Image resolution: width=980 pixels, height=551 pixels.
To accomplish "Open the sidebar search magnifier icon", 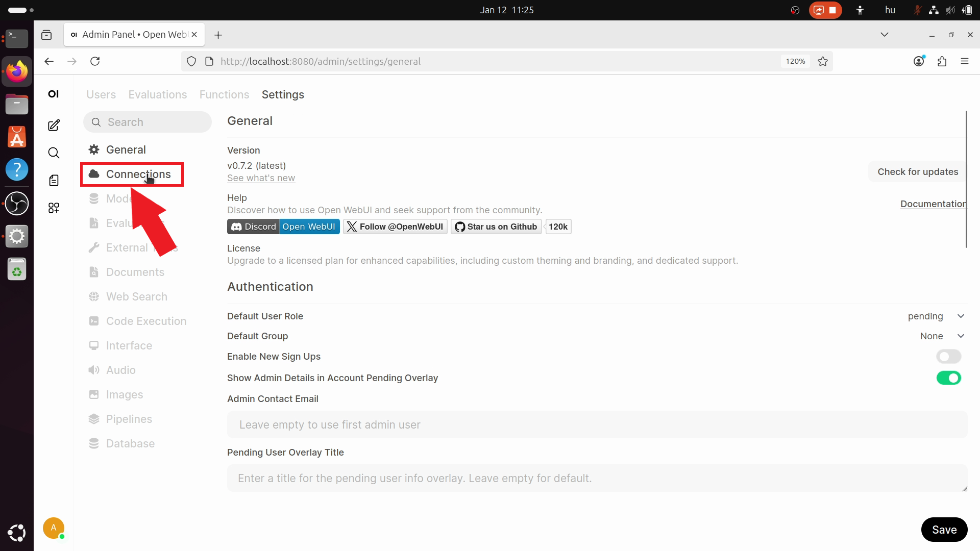I will pos(54,153).
